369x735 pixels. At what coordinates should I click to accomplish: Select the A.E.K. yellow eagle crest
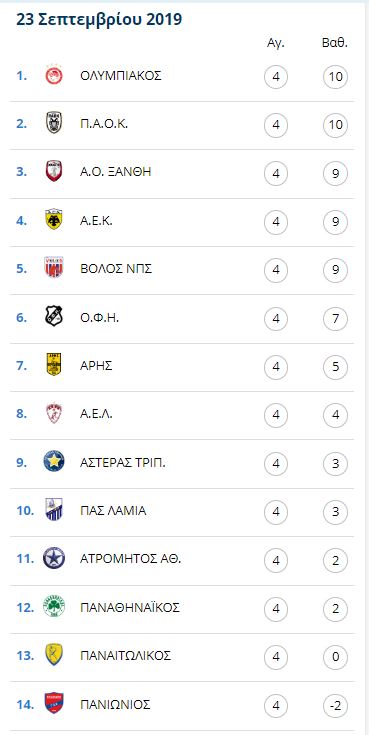pos(54,220)
